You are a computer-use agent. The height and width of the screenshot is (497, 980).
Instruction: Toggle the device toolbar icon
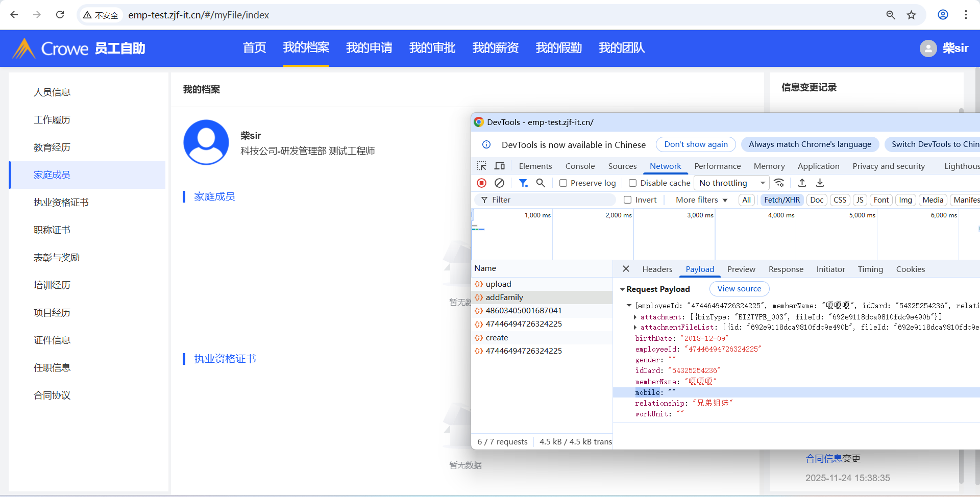(500, 166)
